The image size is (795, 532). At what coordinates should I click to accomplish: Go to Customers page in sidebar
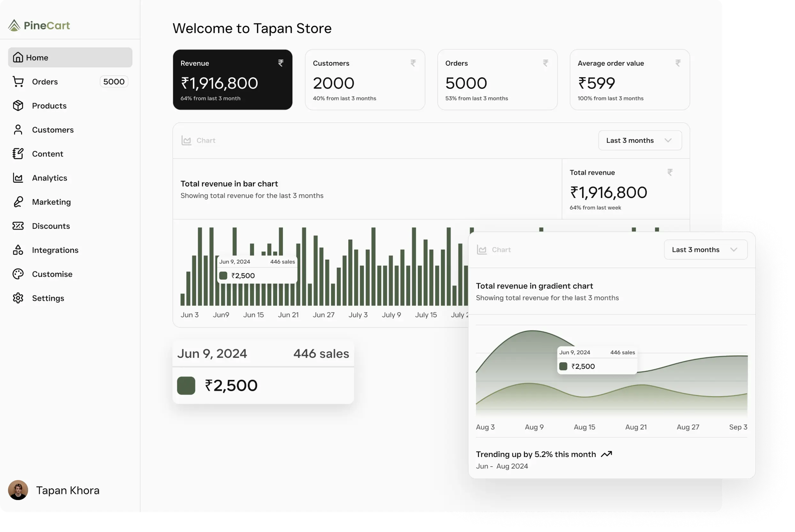tap(70, 130)
